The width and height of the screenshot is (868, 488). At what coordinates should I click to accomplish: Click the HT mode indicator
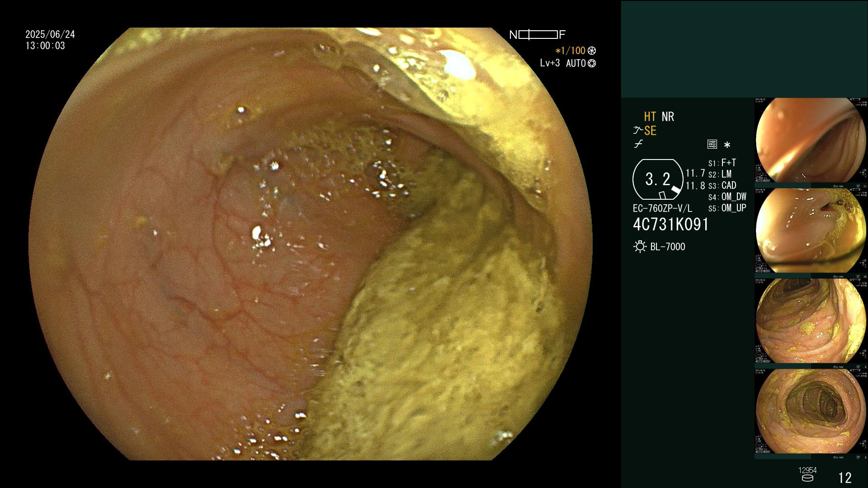pos(650,117)
